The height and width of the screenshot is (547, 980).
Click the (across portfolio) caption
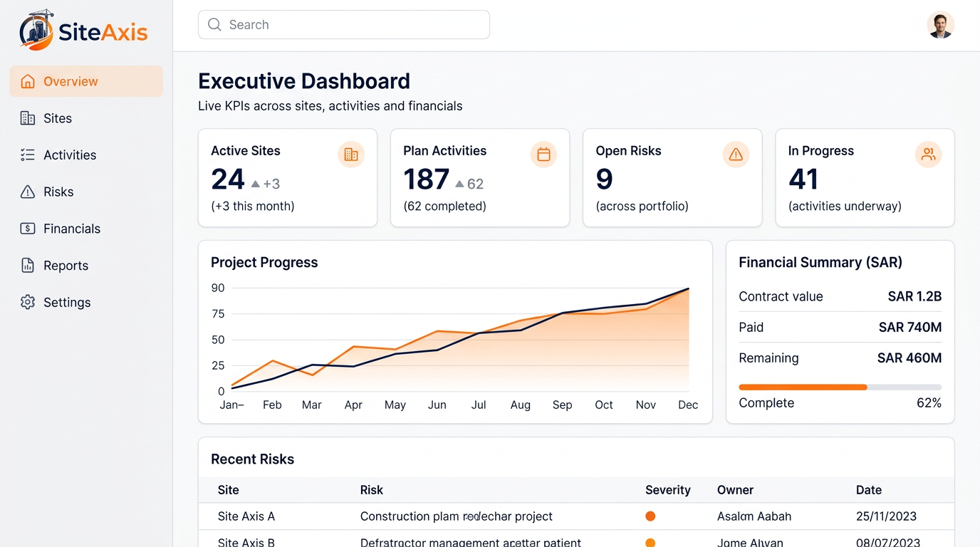click(642, 207)
